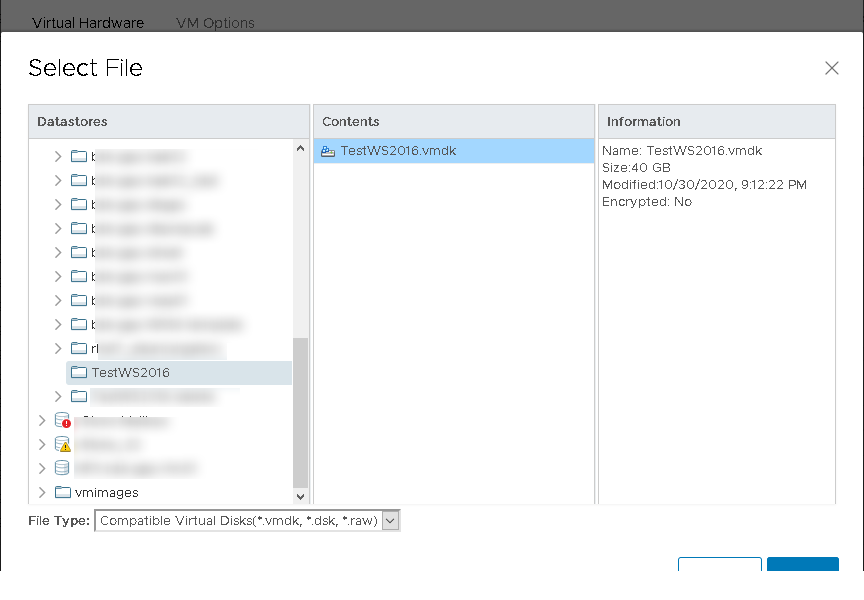
Task: Click the TestWS2016 folder icon
Action: coord(79,372)
